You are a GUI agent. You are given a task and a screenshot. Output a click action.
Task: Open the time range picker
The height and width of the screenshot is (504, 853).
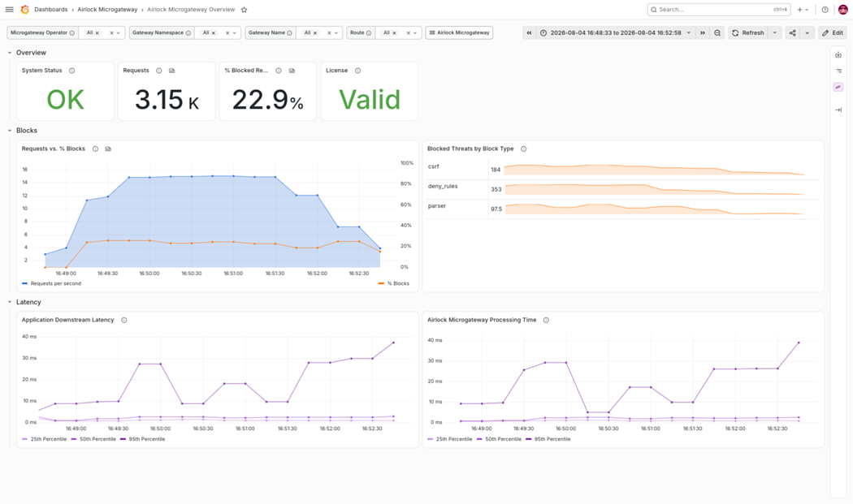(x=615, y=32)
